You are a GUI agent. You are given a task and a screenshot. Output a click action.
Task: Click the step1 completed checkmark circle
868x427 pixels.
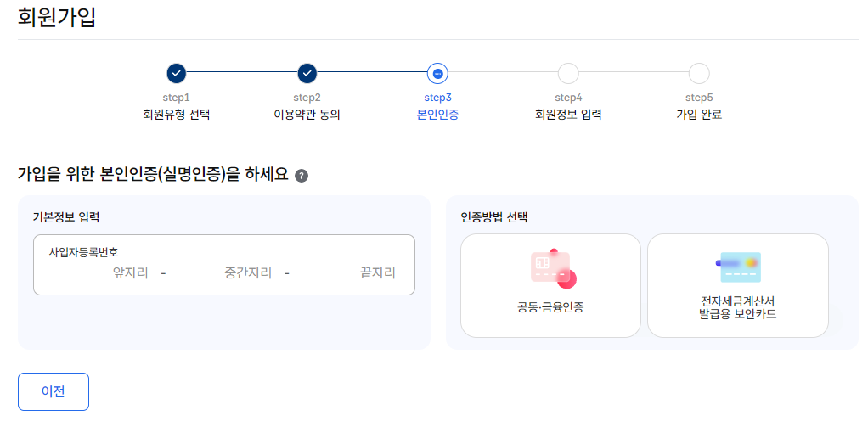[x=176, y=73]
